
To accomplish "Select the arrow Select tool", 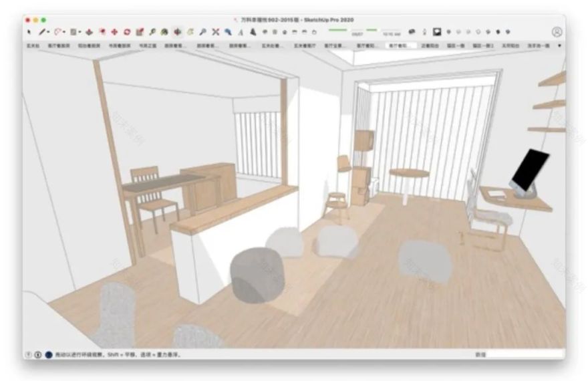I will click(28, 31).
